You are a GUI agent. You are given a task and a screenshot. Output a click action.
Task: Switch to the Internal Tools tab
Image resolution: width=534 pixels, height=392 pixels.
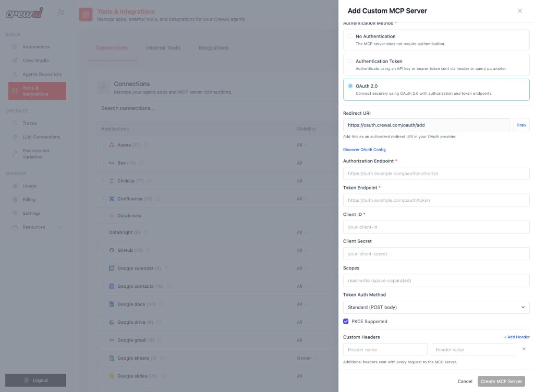pyautogui.click(x=163, y=47)
